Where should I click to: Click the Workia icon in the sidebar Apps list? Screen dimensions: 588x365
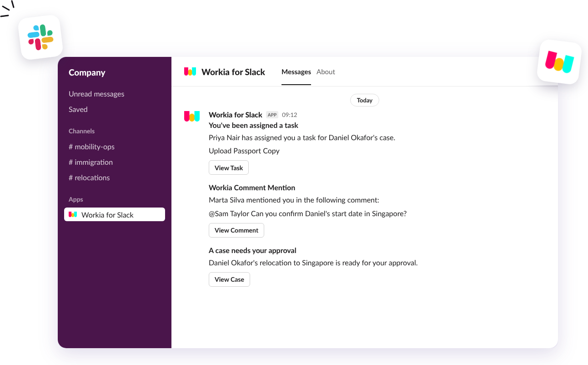point(73,214)
